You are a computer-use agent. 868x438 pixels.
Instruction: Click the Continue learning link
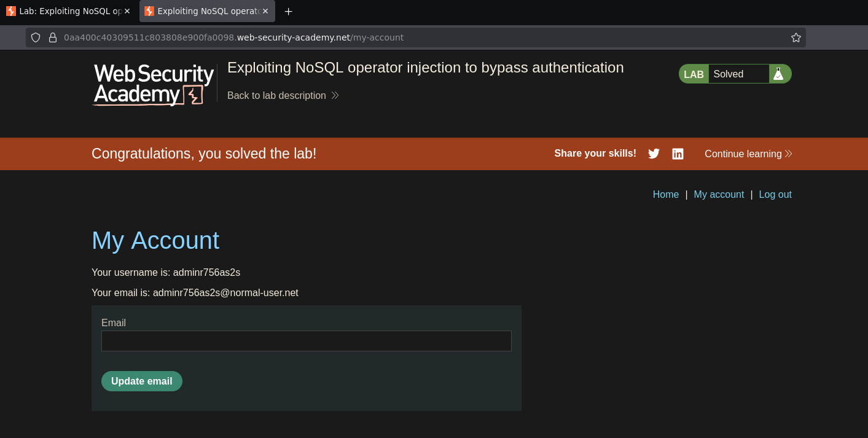click(x=748, y=154)
